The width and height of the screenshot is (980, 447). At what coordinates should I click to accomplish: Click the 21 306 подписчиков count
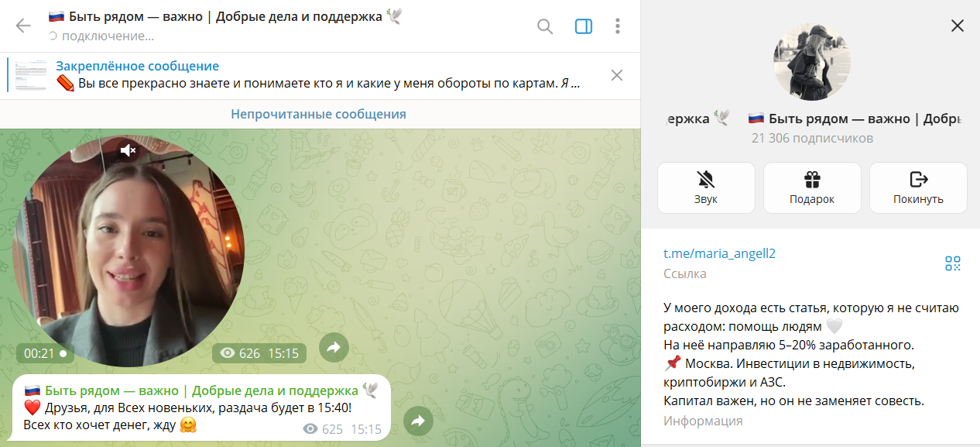[812, 138]
